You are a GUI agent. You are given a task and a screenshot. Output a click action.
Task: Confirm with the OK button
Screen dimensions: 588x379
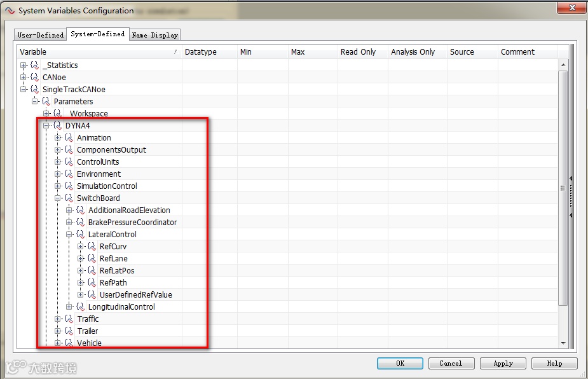click(x=400, y=363)
